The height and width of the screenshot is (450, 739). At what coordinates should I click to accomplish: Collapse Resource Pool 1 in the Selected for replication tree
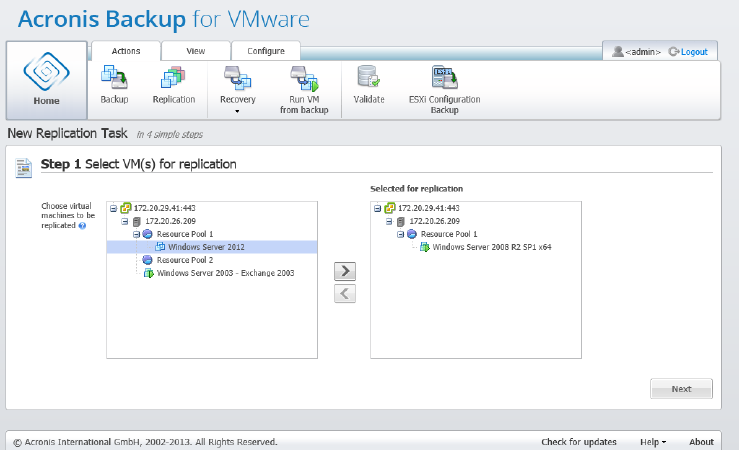coord(400,234)
